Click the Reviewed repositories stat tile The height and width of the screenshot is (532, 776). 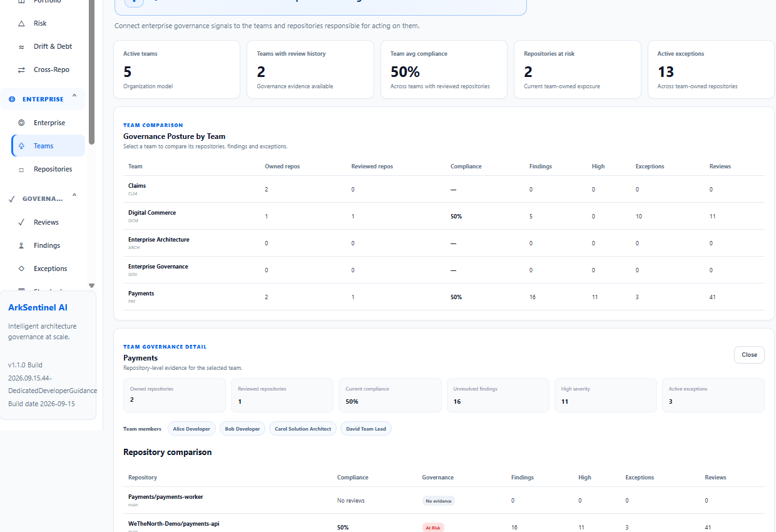pyautogui.click(x=282, y=395)
